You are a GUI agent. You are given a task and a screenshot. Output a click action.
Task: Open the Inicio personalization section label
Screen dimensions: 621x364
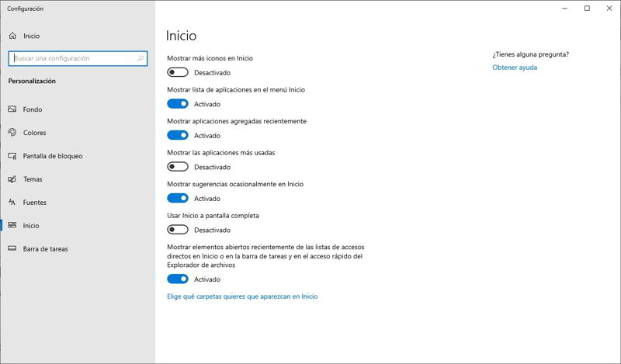coord(31,226)
